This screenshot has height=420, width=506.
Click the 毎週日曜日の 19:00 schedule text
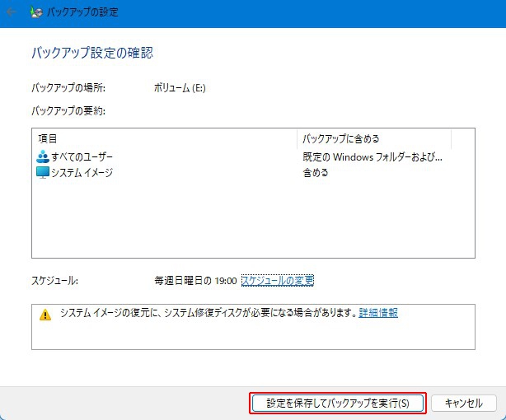pyautogui.click(x=195, y=281)
